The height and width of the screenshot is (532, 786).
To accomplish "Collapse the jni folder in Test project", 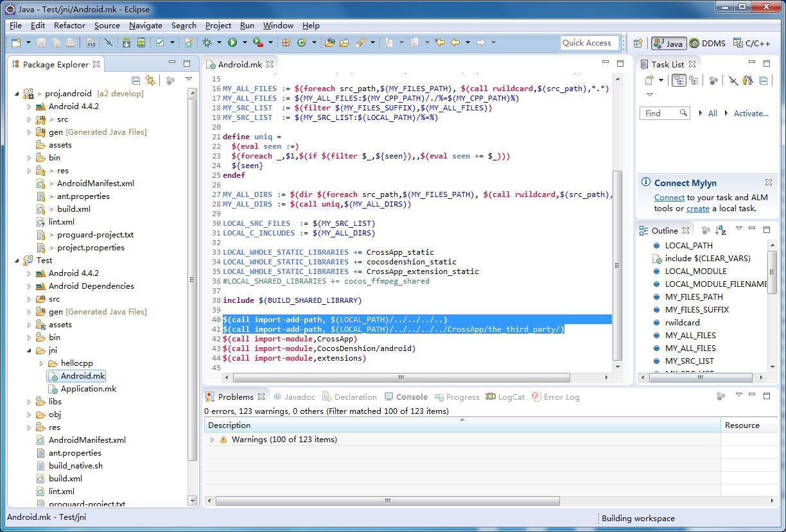I will click(x=30, y=350).
